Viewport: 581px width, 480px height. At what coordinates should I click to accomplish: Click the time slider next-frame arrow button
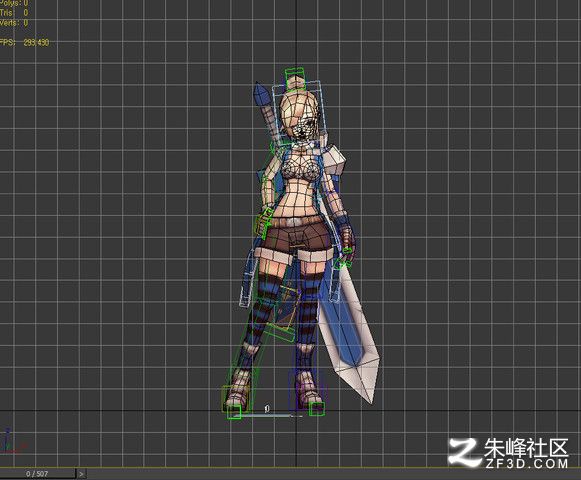tap(81, 474)
